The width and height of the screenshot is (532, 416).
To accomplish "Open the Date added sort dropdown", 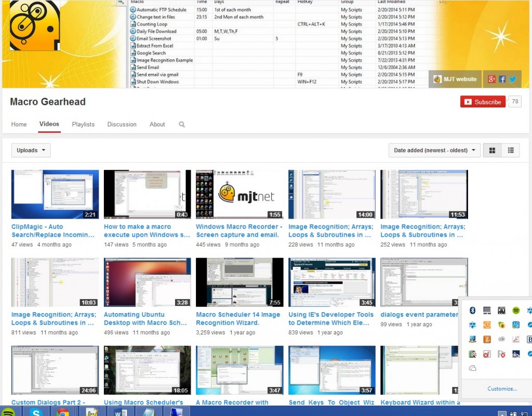I will tap(434, 150).
